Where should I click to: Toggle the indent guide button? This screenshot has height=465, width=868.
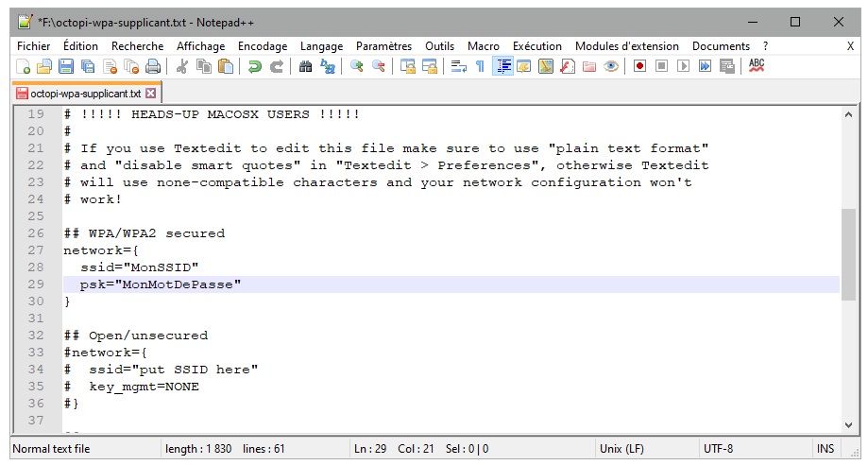click(x=502, y=66)
